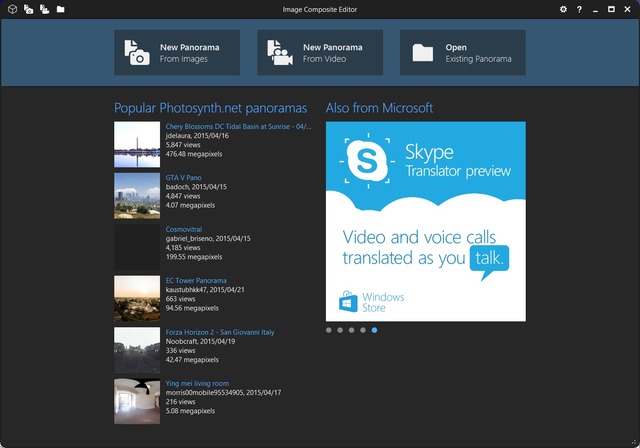Click 'Noobcraft, 2015/04/19' text
Image resolution: width=640 pixels, height=448 pixels.
(x=200, y=341)
